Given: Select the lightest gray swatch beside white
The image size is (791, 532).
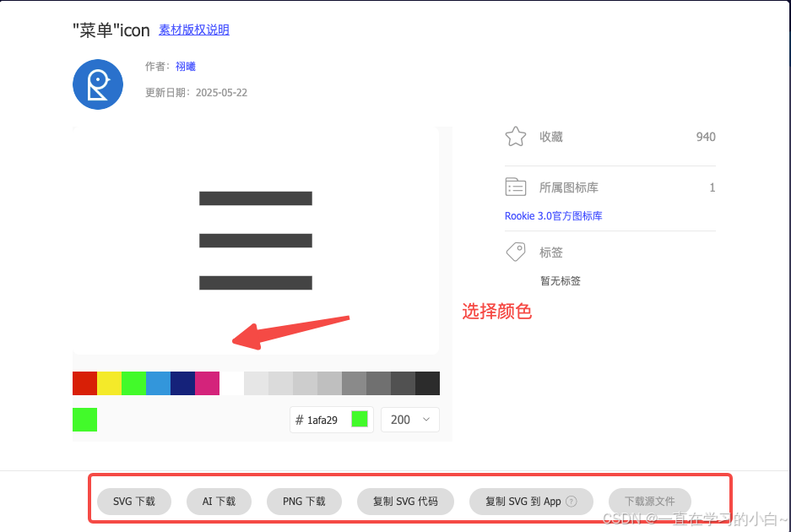Looking at the screenshot, I should click(x=257, y=383).
